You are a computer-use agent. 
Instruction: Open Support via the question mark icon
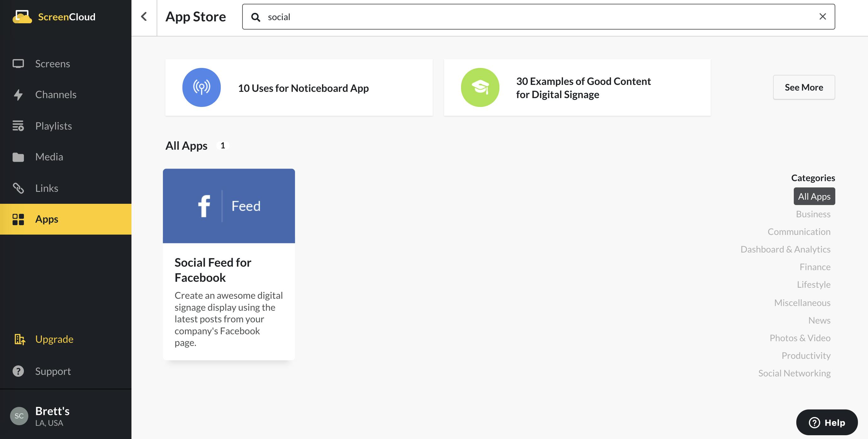click(18, 371)
